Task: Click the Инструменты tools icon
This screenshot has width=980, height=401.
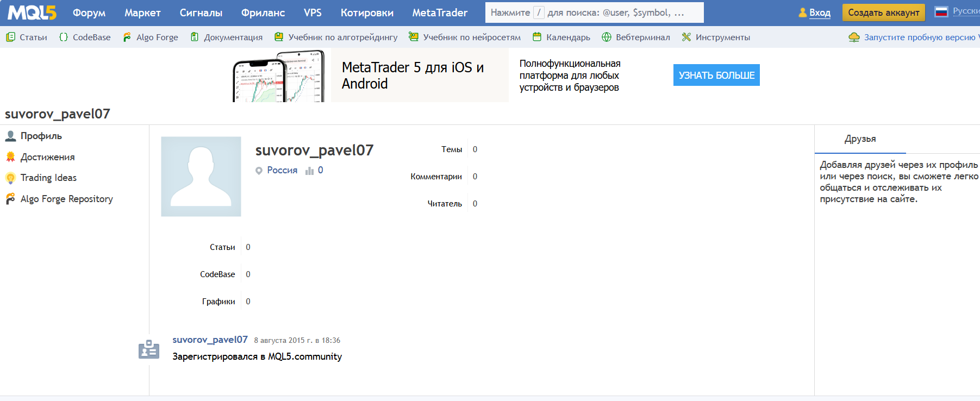Action: [686, 37]
